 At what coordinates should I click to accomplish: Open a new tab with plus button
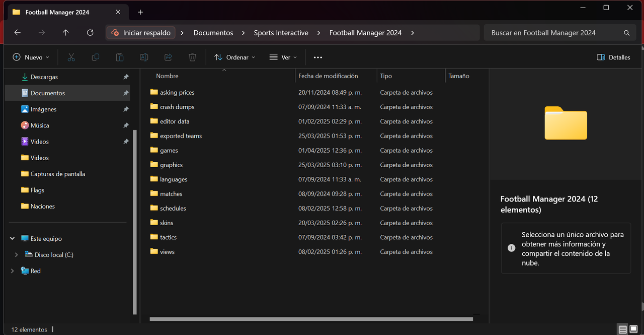pyautogui.click(x=140, y=12)
